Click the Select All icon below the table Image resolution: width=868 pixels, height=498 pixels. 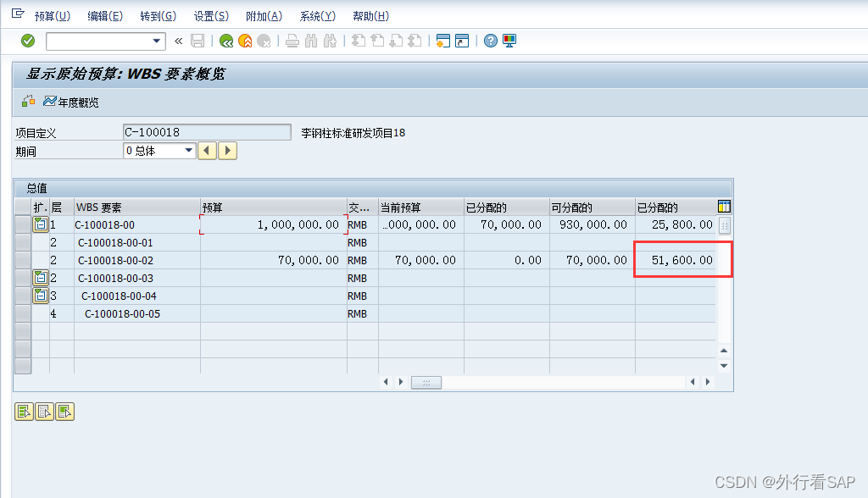[23, 412]
